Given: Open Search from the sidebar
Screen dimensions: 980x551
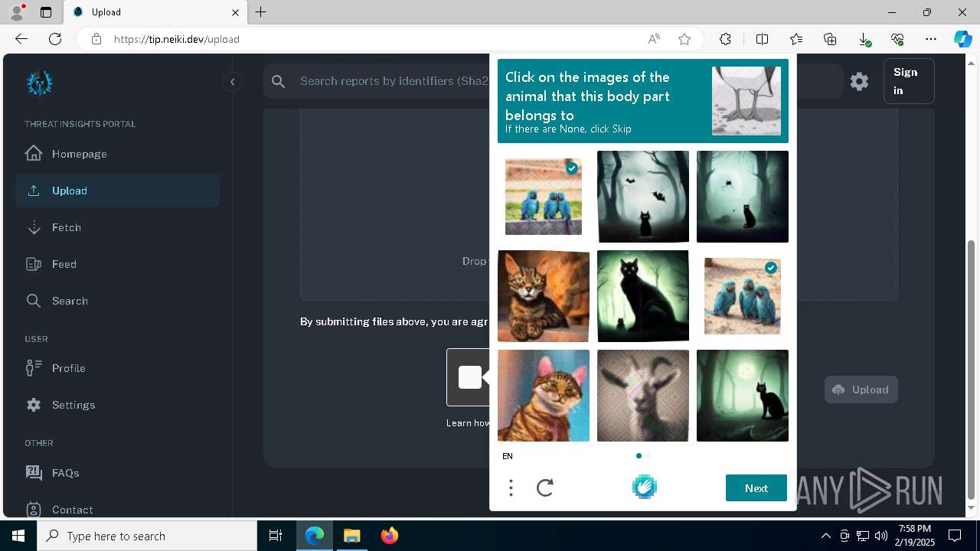Looking at the screenshot, I should [117, 301].
